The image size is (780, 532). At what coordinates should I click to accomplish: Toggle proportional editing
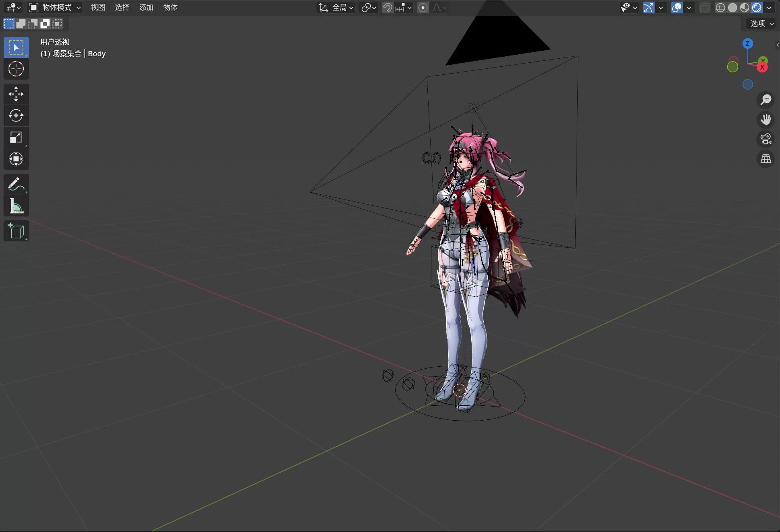point(423,7)
